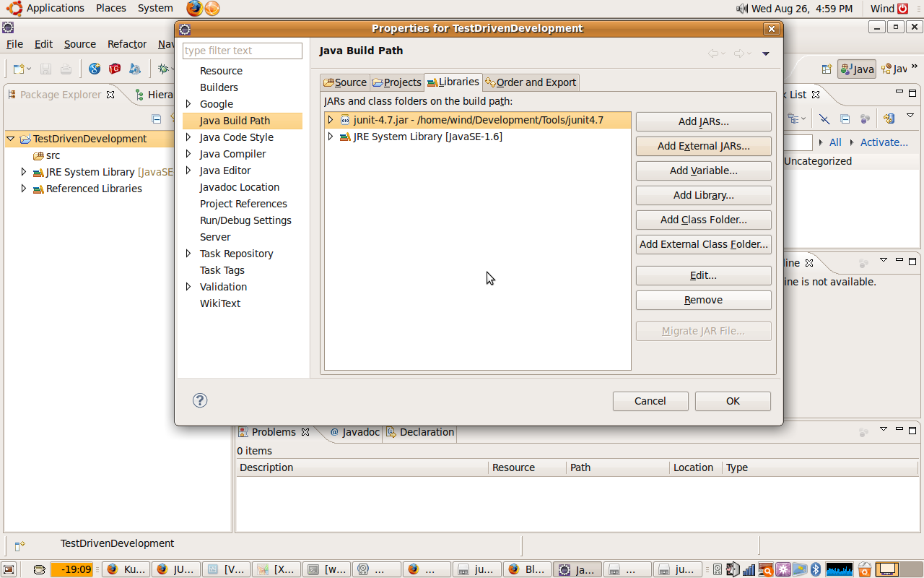The width and height of the screenshot is (924, 578).
Task: Click the Deploy App Engine project icon
Action: pos(135,69)
